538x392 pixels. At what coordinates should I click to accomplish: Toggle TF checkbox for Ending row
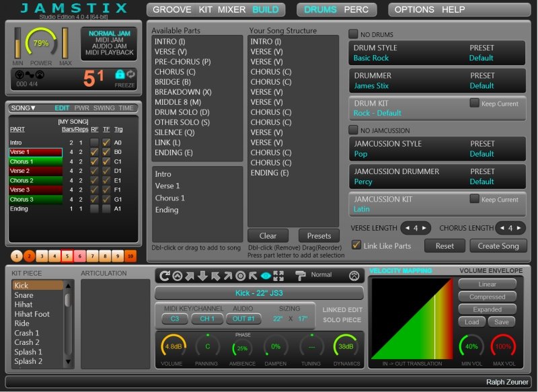click(x=106, y=208)
